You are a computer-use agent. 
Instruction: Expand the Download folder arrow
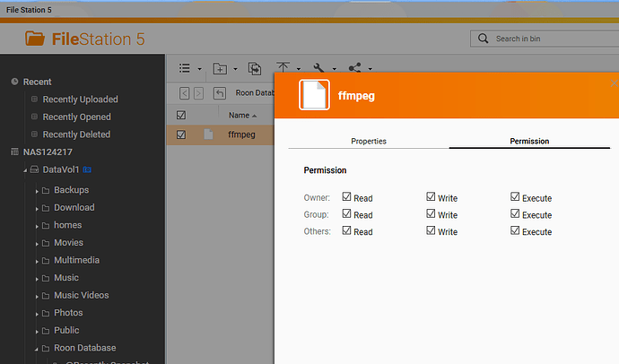(37, 209)
